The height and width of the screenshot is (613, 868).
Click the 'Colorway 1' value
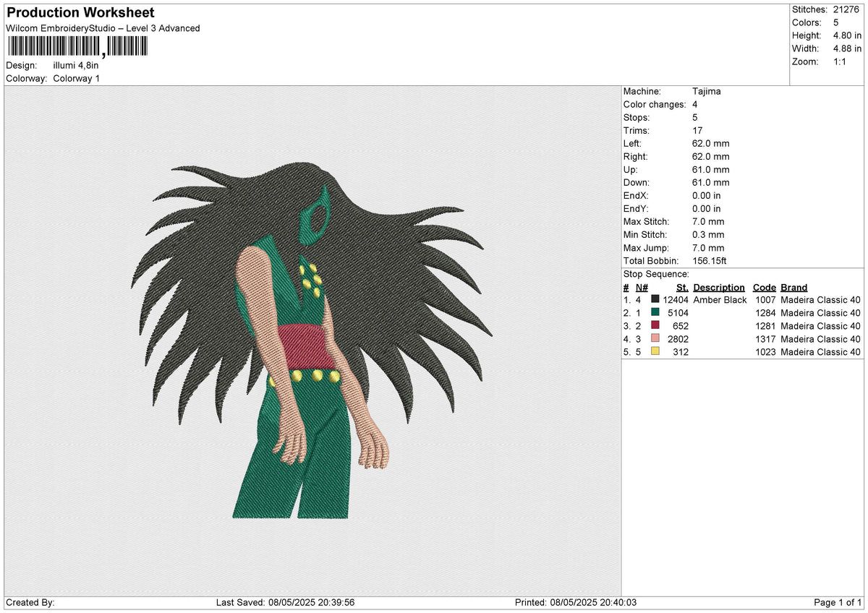pos(77,78)
